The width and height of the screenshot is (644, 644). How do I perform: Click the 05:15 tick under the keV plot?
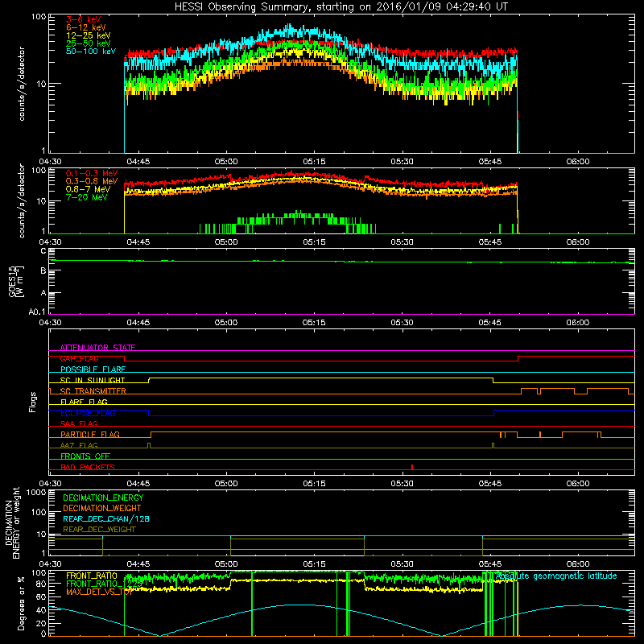314,162
